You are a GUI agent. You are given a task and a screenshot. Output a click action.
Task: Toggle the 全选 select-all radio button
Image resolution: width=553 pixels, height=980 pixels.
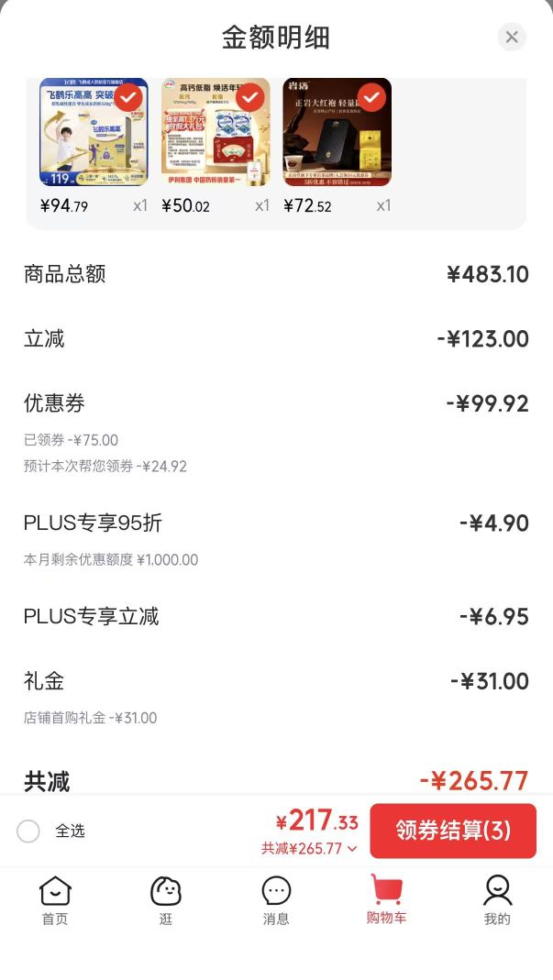[28, 831]
